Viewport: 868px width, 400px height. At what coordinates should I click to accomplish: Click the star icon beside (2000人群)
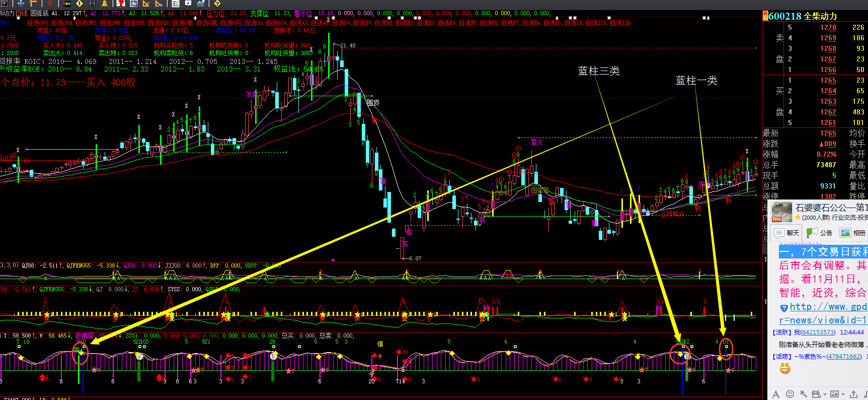798,218
